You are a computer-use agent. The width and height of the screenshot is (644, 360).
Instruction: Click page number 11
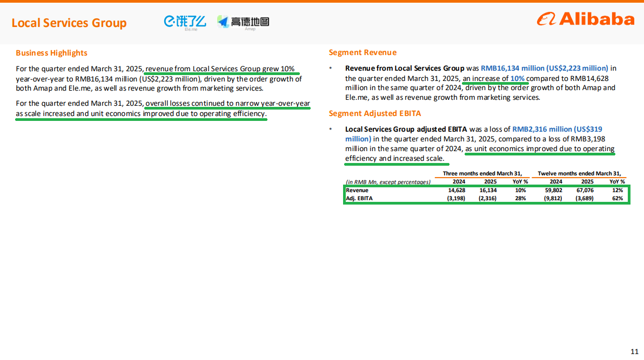634,352
